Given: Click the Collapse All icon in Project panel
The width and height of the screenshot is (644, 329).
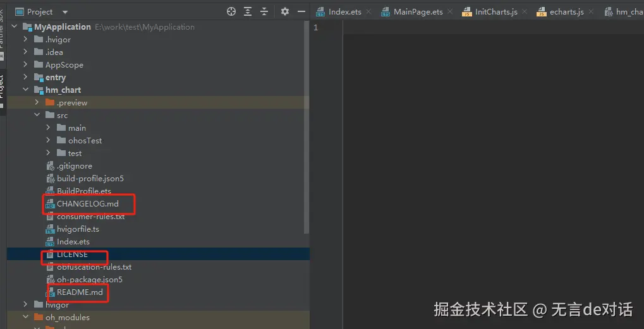Looking at the screenshot, I should pyautogui.click(x=264, y=12).
